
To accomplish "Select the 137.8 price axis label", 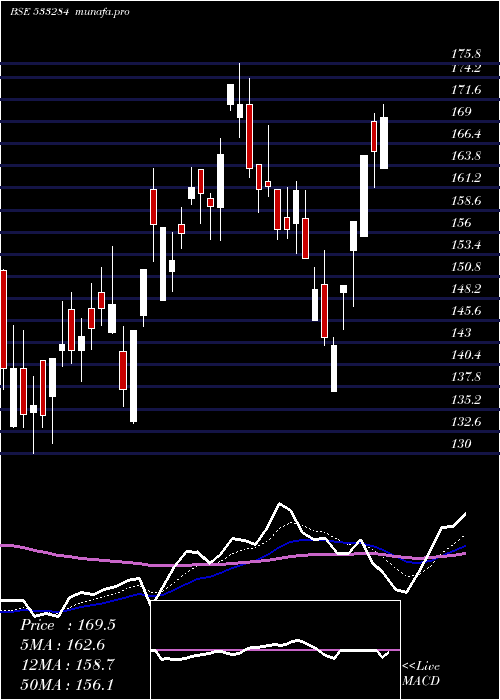I will click(466, 378).
